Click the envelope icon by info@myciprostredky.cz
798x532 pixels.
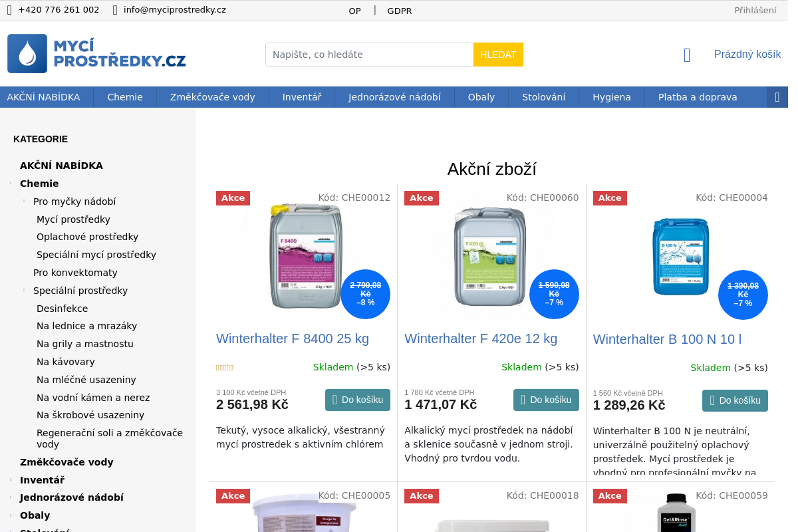point(115,10)
